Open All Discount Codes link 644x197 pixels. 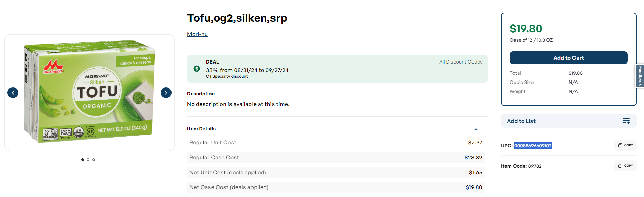(x=461, y=62)
